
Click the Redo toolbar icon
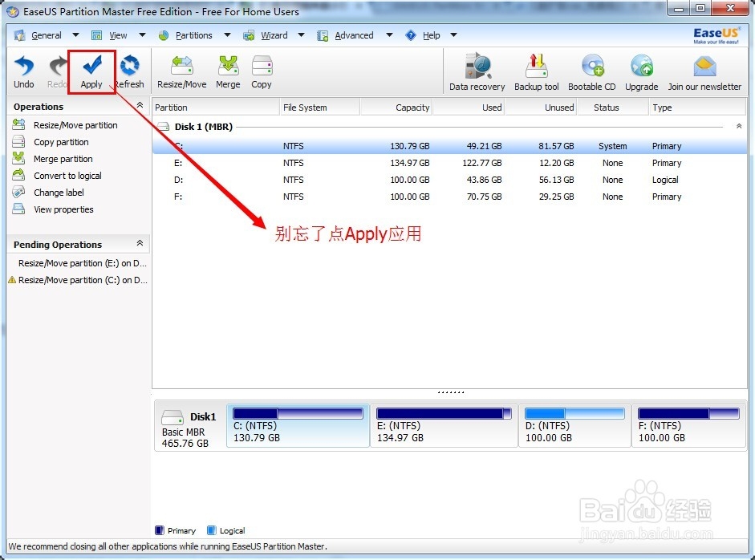[59, 66]
